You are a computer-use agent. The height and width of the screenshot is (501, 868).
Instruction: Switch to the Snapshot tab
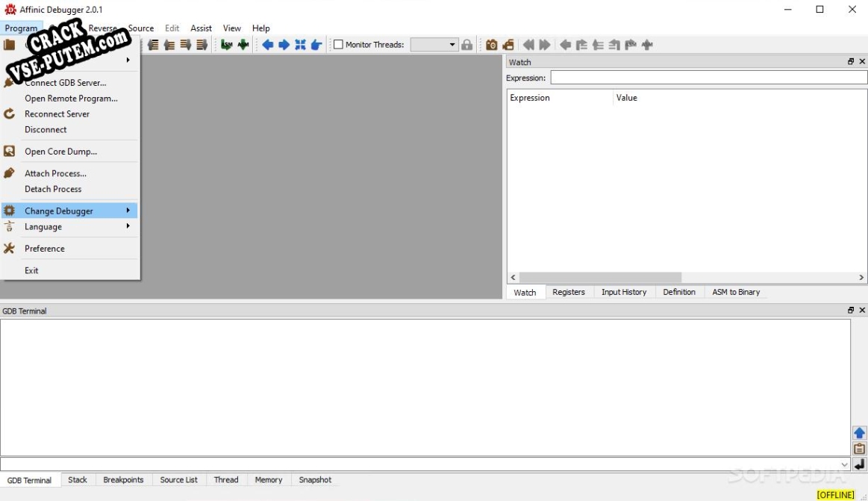[315, 480]
